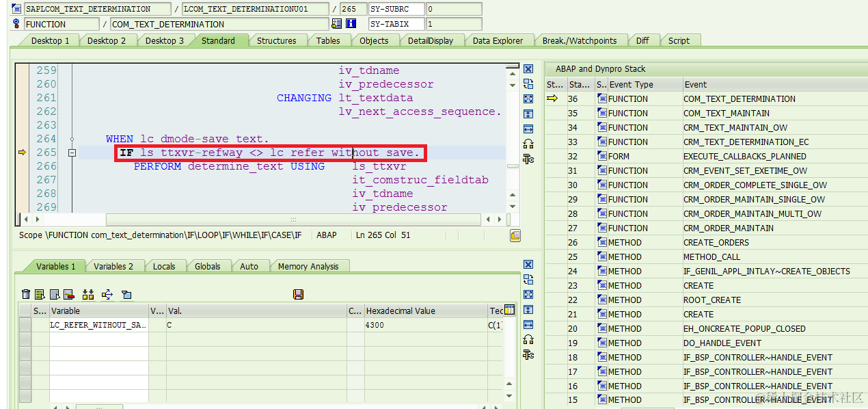
Task: Switch to Auto tab
Action: coord(249,266)
